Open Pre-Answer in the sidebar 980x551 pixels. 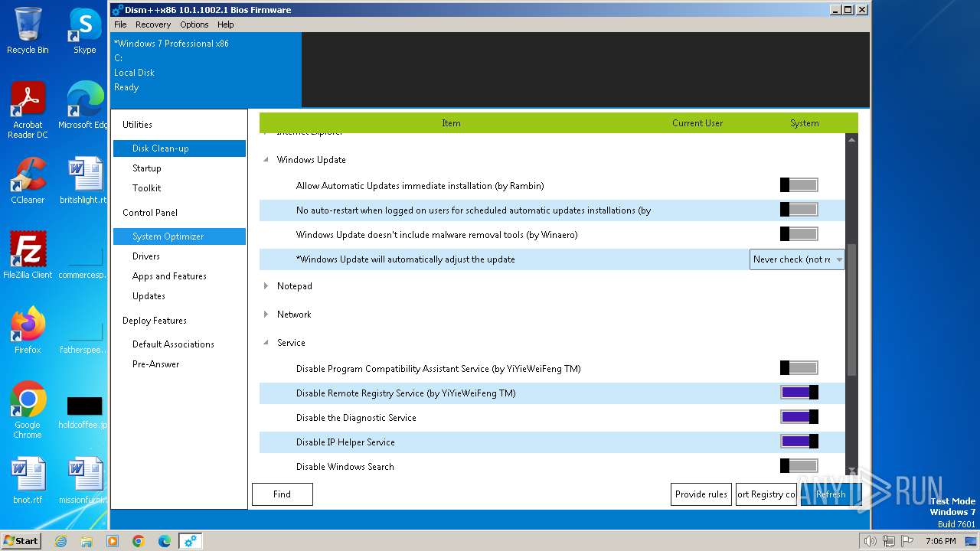click(156, 364)
